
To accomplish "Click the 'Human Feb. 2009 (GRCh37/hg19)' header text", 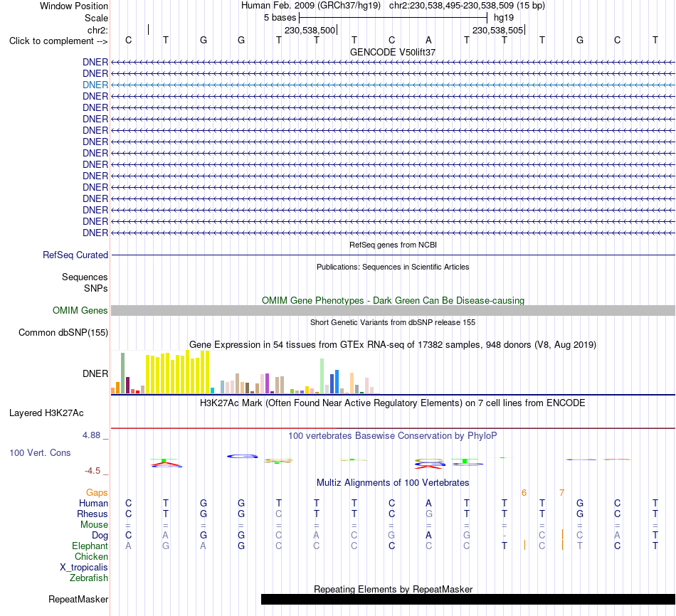I will (x=311, y=6).
